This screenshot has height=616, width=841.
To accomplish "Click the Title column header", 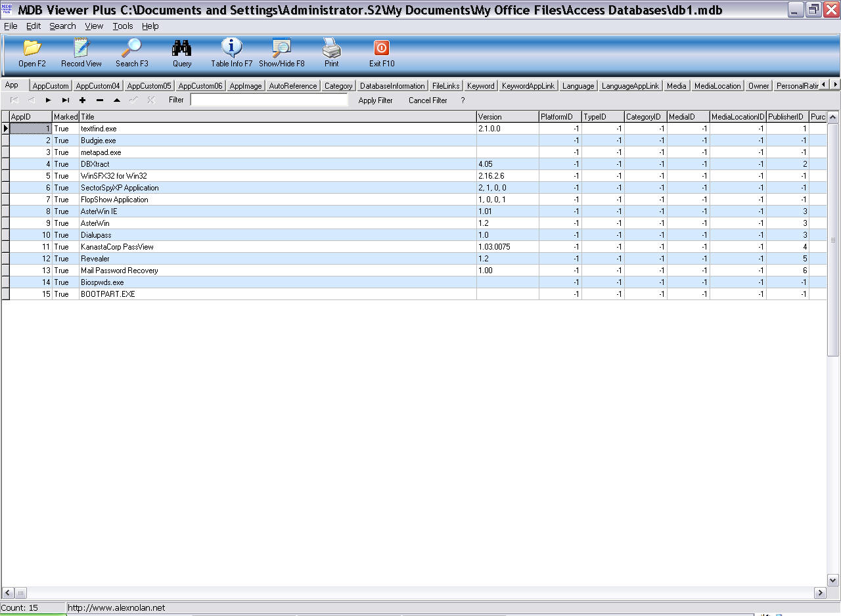I will (x=278, y=116).
